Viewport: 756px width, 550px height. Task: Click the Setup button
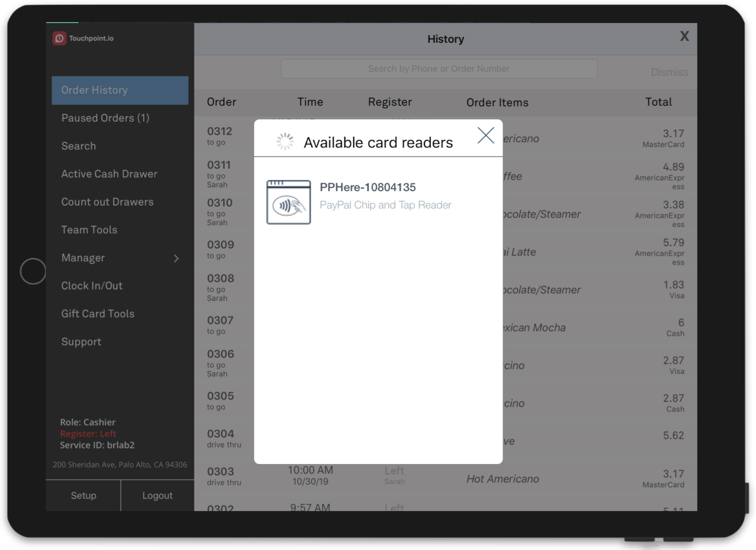click(x=83, y=495)
